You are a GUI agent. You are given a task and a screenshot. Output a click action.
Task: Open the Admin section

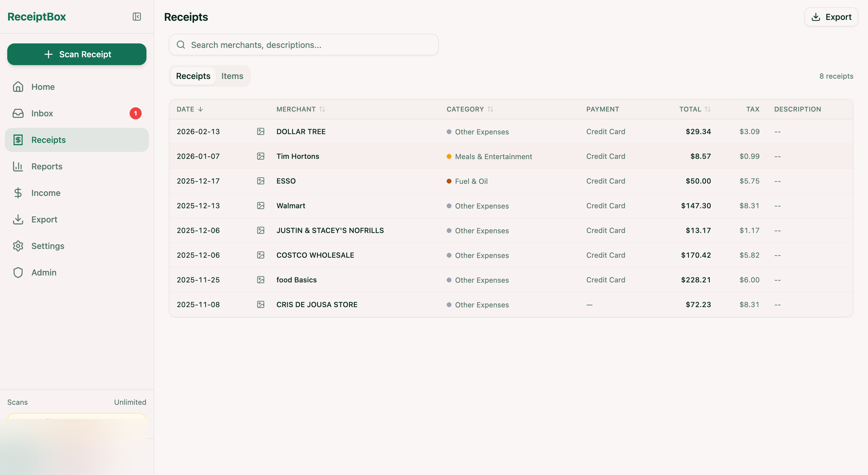tap(44, 272)
